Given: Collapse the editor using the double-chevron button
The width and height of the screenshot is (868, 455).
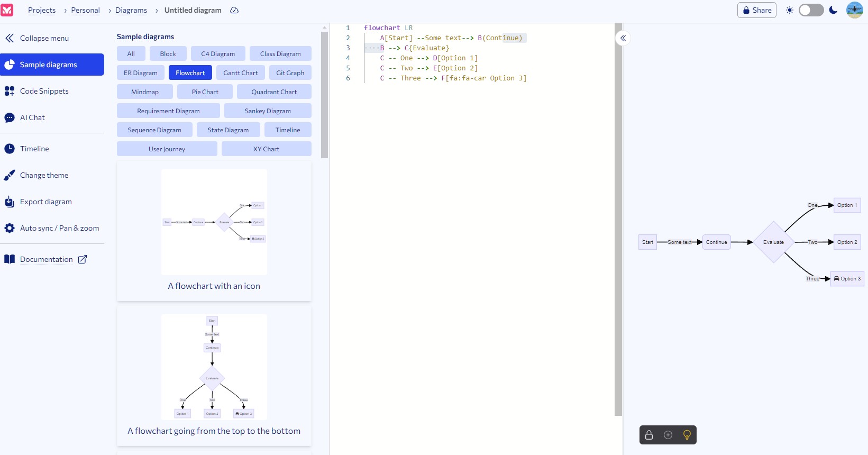Looking at the screenshot, I should (x=623, y=38).
